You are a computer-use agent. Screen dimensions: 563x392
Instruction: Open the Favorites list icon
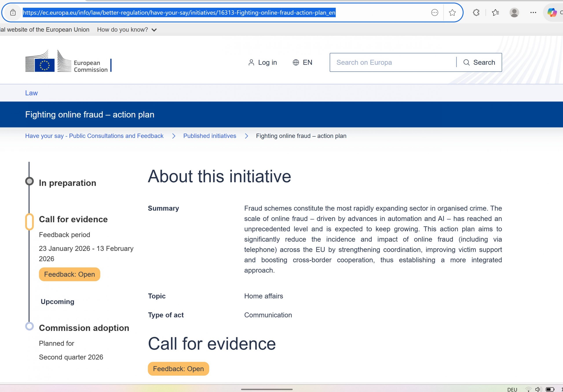click(495, 12)
